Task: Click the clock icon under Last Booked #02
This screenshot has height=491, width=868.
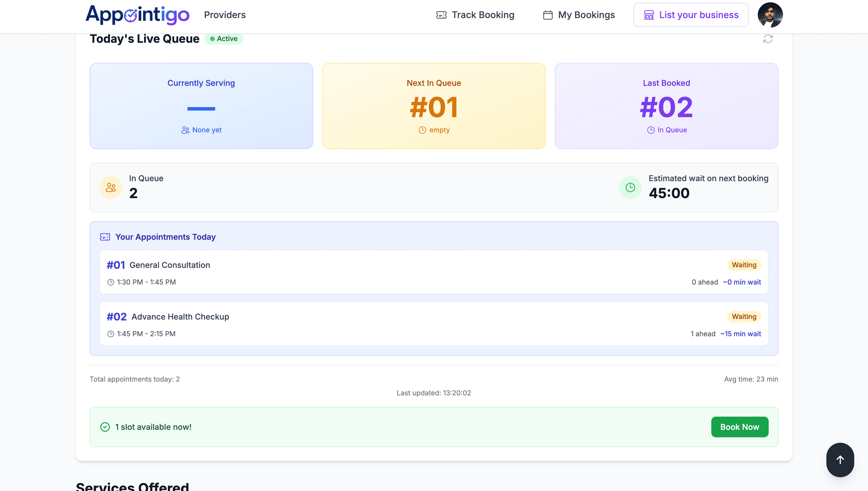Action: [x=651, y=129]
